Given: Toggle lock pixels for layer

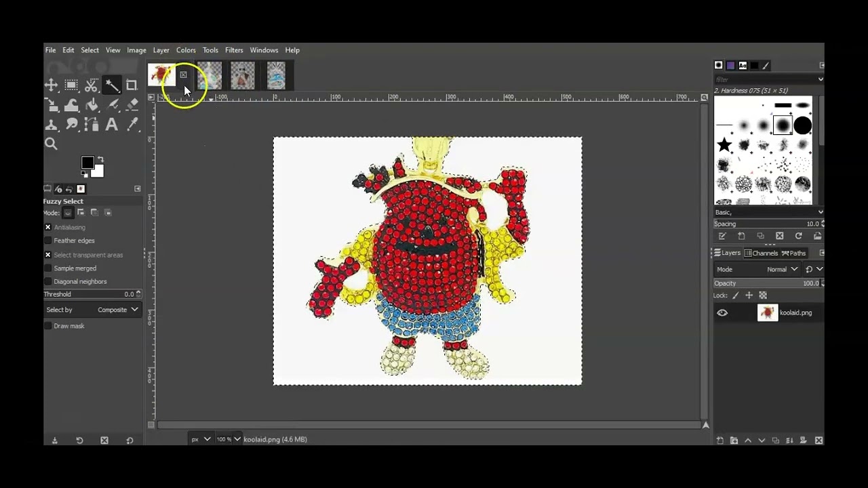Looking at the screenshot, I should point(736,296).
